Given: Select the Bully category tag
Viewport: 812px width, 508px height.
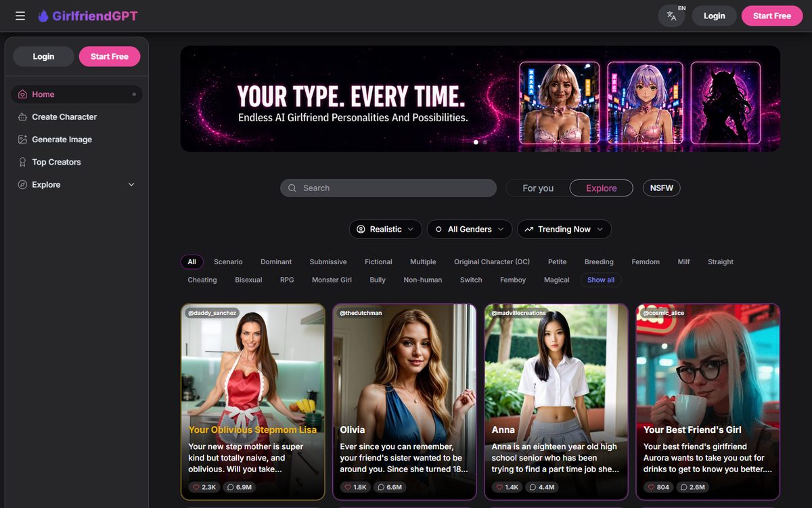Looking at the screenshot, I should [x=378, y=280].
